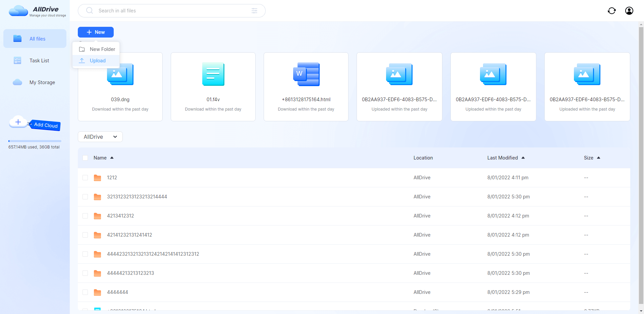The image size is (644, 314).
Task: Click the 01.f4v file name
Action: pyautogui.click(x=213, y=100)
